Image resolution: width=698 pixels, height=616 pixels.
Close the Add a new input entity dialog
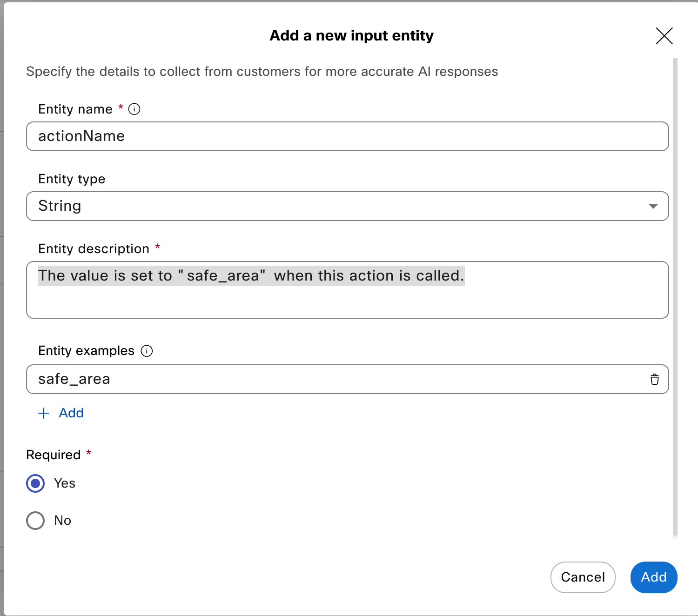pos(664,36)
